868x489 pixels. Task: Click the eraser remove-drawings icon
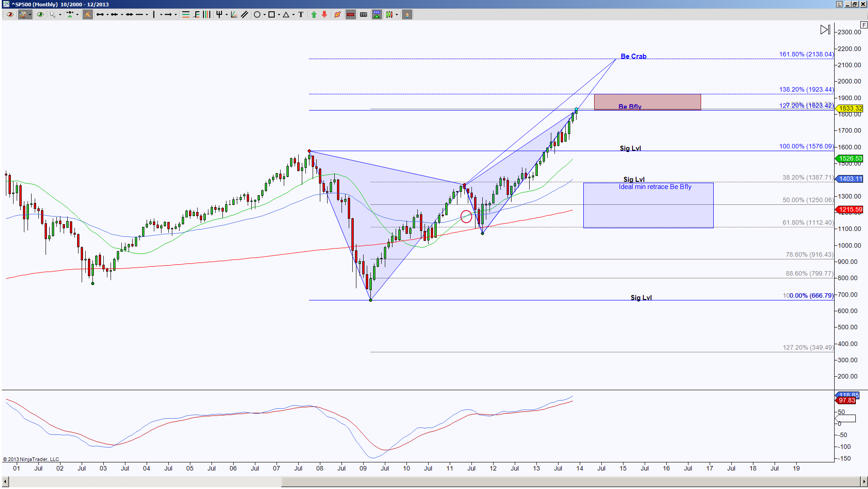point(337,14)
